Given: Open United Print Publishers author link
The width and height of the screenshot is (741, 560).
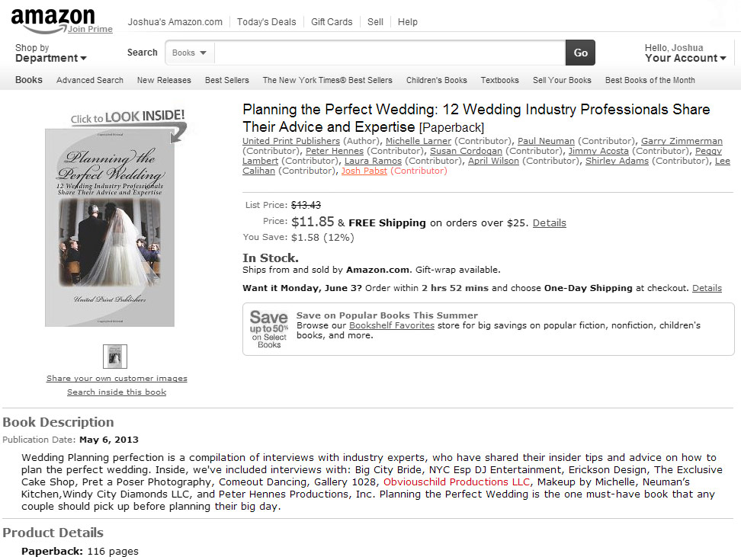Looking at the screenshot, I should (291, 141).
